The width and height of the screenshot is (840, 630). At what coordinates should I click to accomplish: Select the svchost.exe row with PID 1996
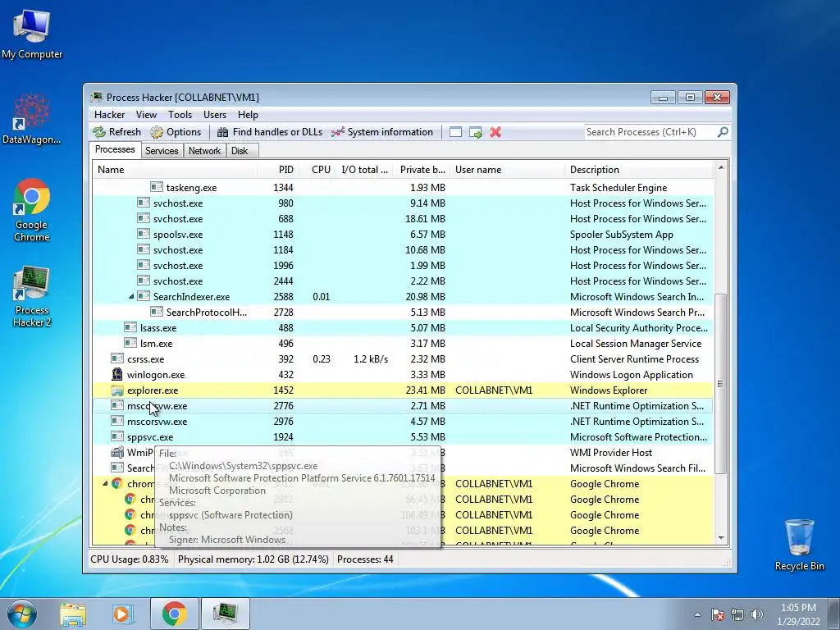click(x=403, y=266)
